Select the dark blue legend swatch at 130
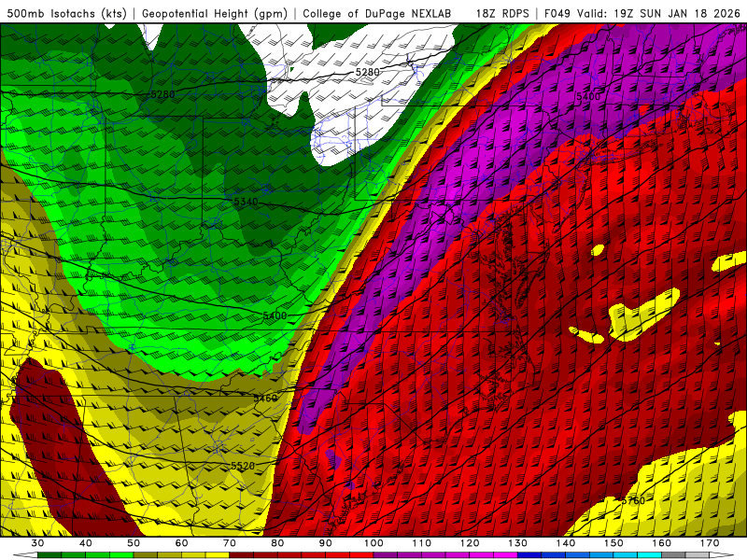This screenshot has height=560, width=747. tap(529, 555)
